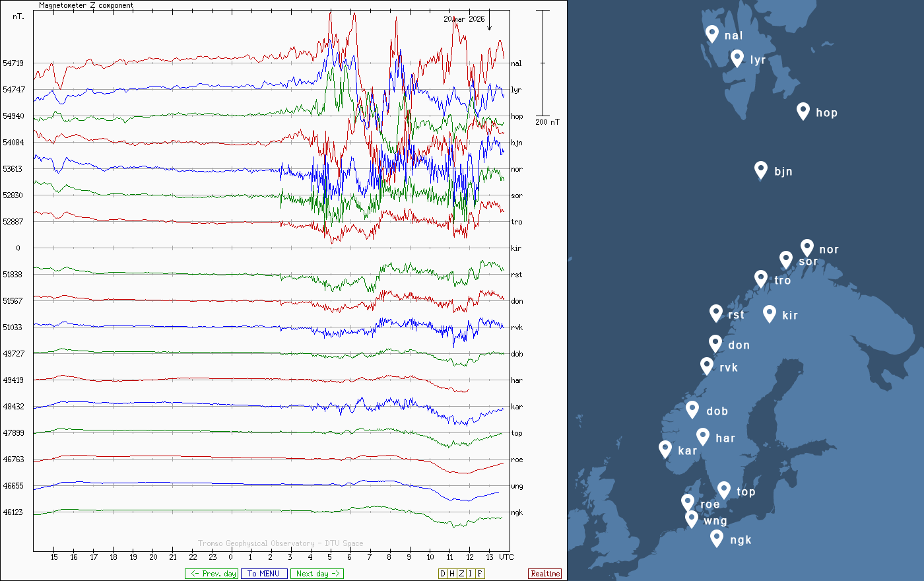Select the wng station map pin
Screen dimensions: 924x581
[x=692, y=519]
